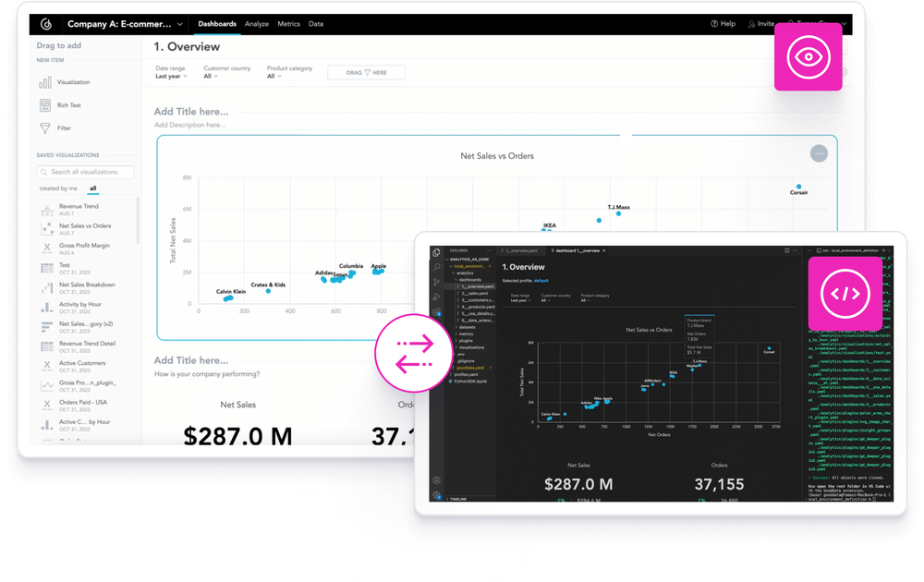Click the 'default' selected profile link
Image resolution: width=924 pixels, height=582 pixels.
pos(541,281)
